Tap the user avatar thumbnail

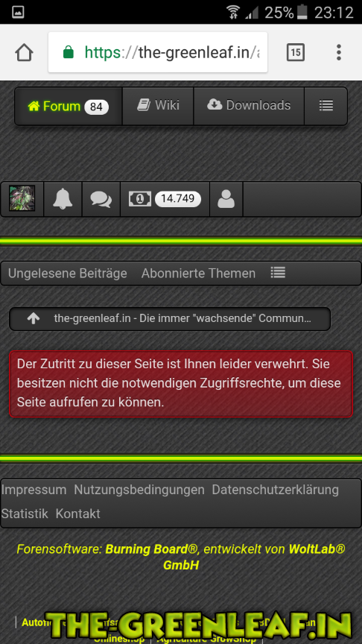(22, 198)
